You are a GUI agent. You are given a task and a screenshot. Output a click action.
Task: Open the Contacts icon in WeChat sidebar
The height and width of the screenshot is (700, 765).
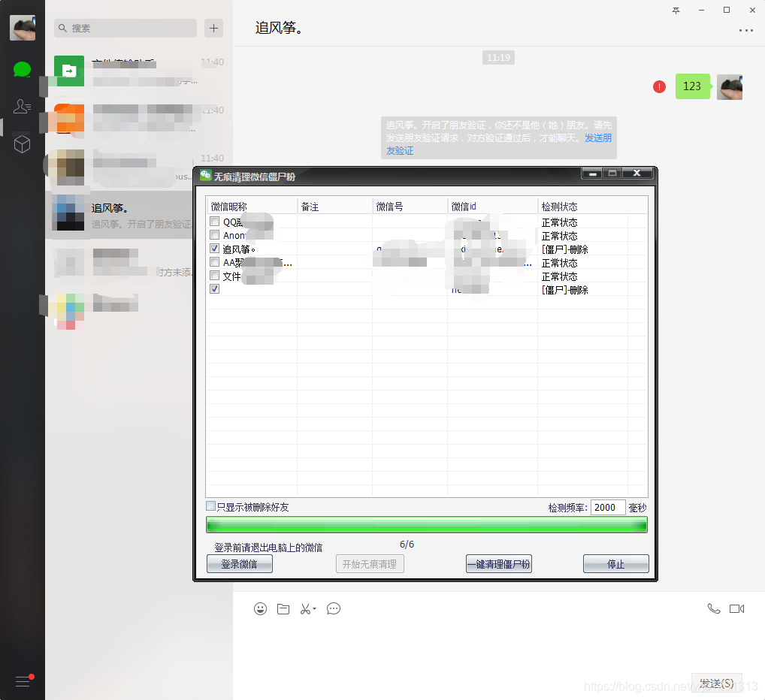(x=22, y=106)
